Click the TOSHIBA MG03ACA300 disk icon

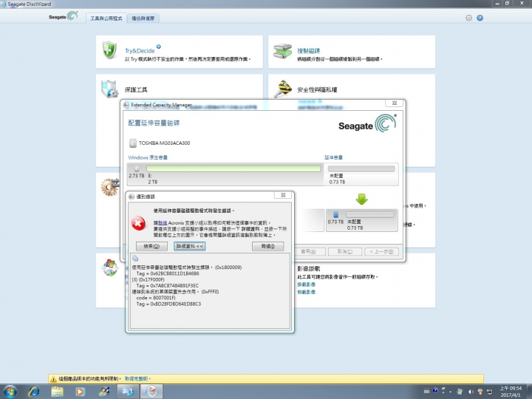coord(133,143)
